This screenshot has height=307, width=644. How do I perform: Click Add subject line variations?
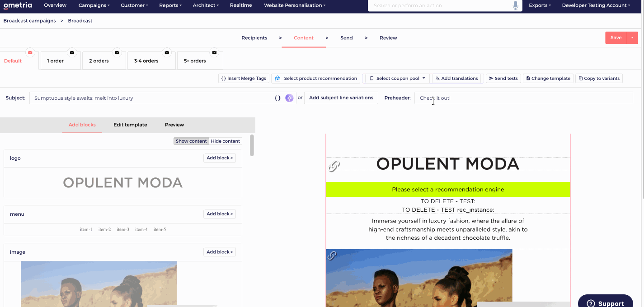tap(341, 98)
